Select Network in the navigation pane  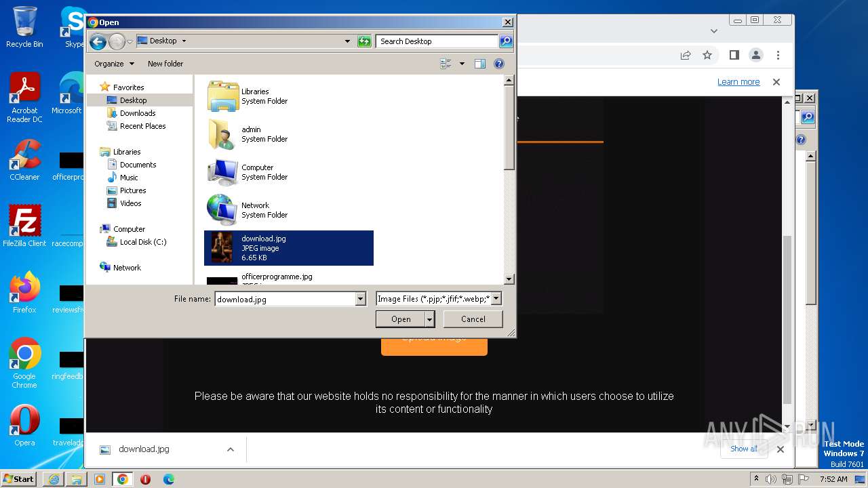point(127,268)
